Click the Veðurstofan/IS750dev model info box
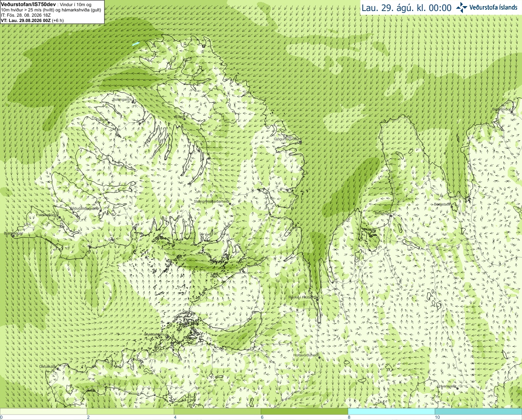522x420 pixels. 52,12
